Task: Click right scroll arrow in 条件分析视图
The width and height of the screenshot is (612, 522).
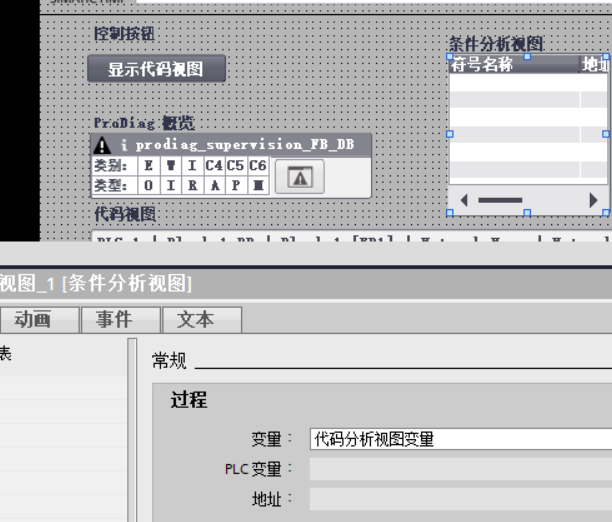Action: point(593,200)
